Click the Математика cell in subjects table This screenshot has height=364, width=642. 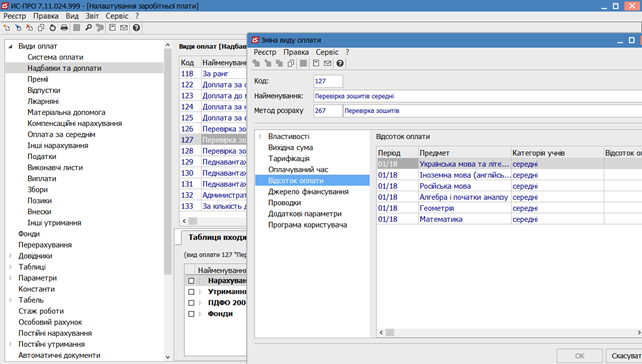click(465, 219)
